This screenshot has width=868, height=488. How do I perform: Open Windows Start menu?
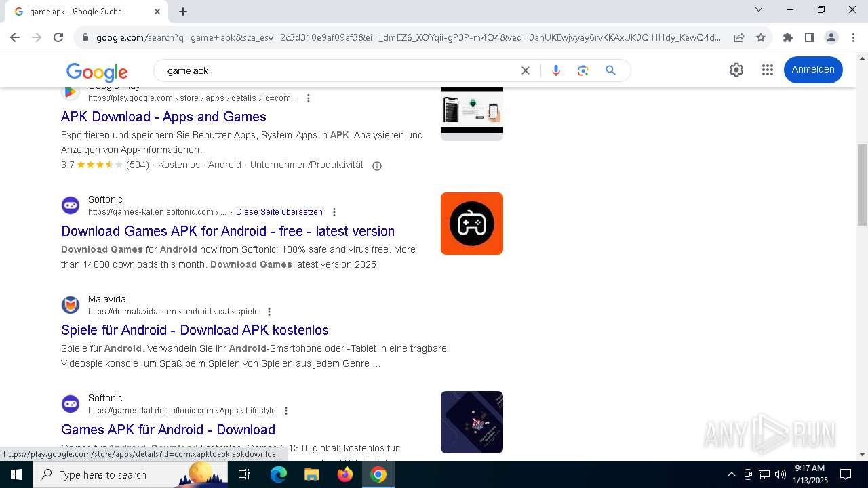pyautogui.click(x=16, y=474)
